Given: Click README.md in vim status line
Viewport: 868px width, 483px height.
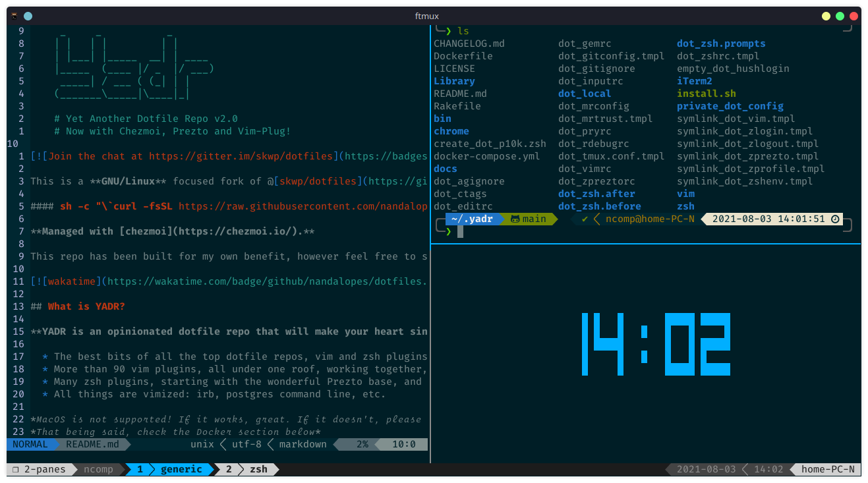Looking at the screenshot, I should pyautogui.click(x=92, y=444).
